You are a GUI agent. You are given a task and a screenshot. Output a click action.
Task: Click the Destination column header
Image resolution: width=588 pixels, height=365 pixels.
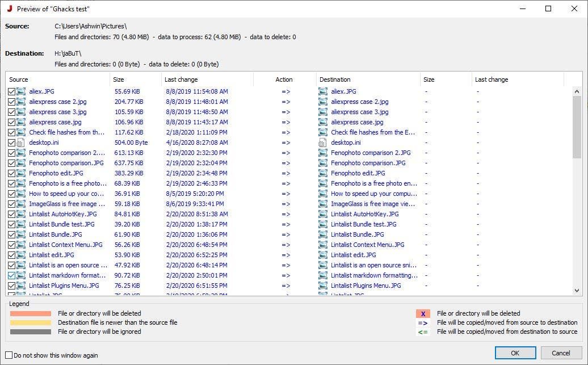[x=368, y=79]
